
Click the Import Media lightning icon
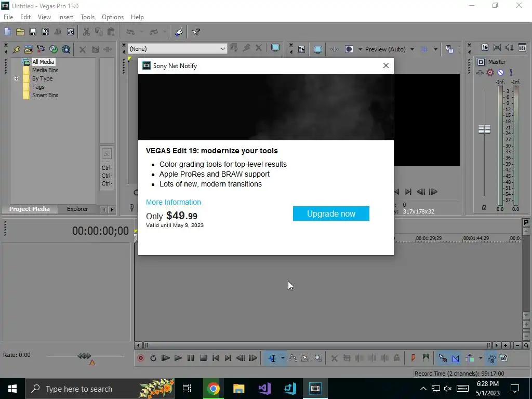(x=16, y=49)
